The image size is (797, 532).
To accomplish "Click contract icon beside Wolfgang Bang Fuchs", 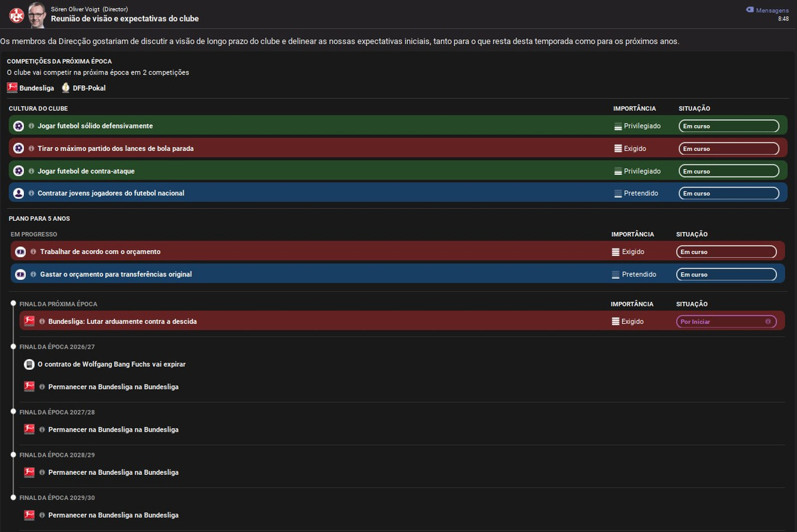I will 29,364.
